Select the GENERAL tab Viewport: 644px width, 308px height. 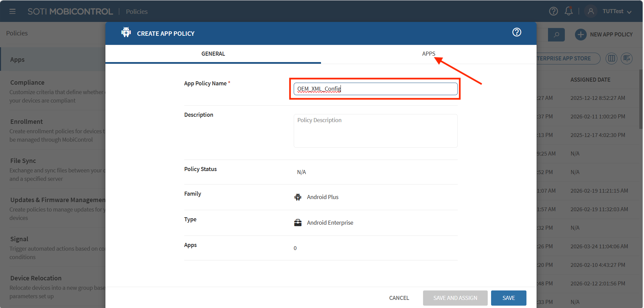coord(213,54)
